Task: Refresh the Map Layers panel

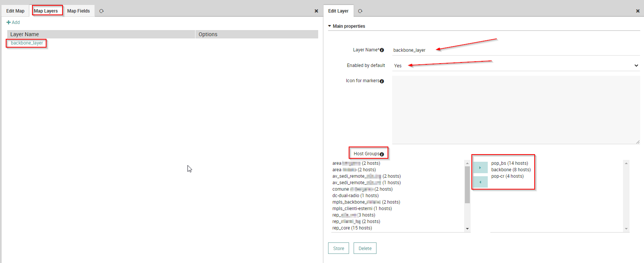Action: tap(101, 11)
